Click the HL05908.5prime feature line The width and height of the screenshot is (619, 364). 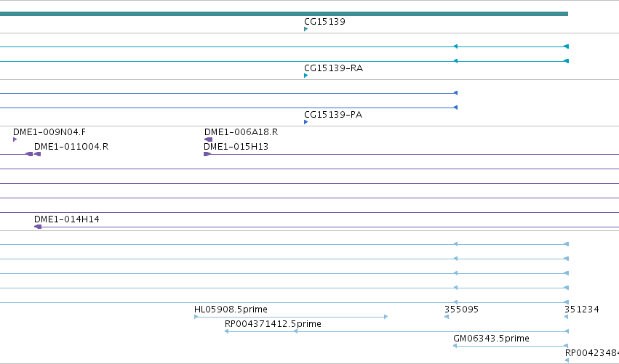[291, 317]
